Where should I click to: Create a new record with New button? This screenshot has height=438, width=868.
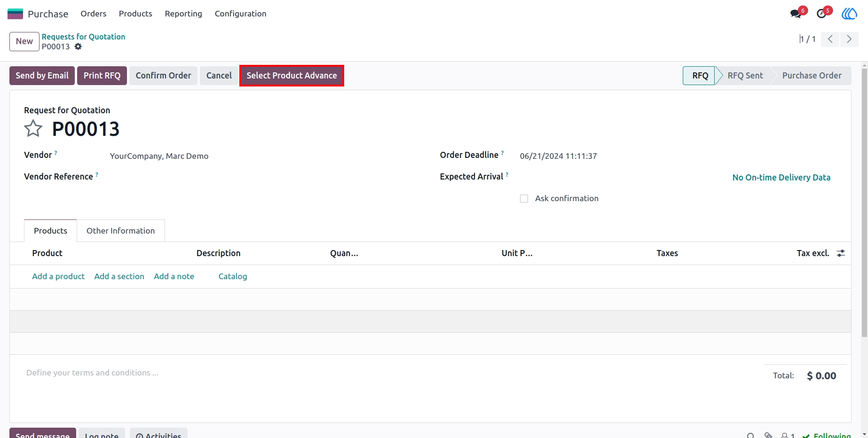[24, 41]
